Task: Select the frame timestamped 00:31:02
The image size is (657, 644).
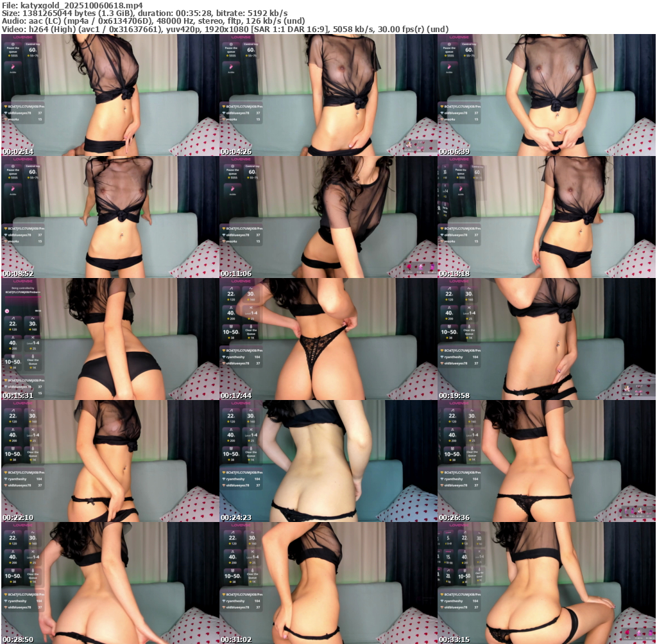Action: (328, 583)
